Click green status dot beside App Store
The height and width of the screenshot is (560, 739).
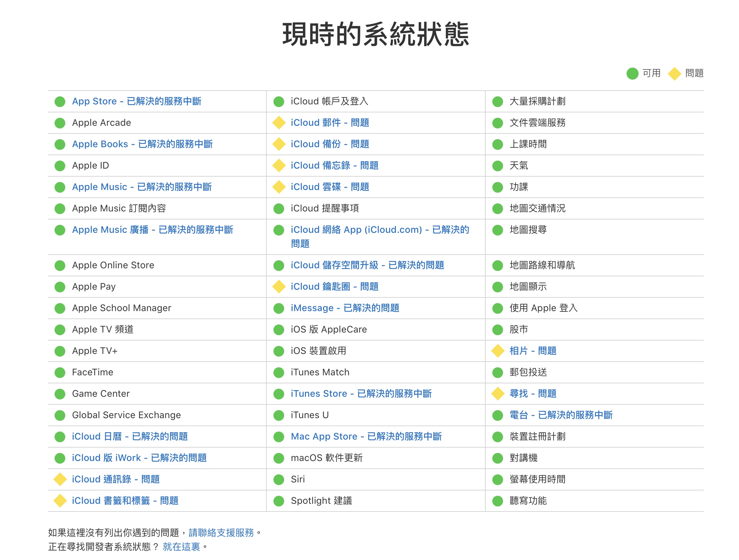coord(60,102)
